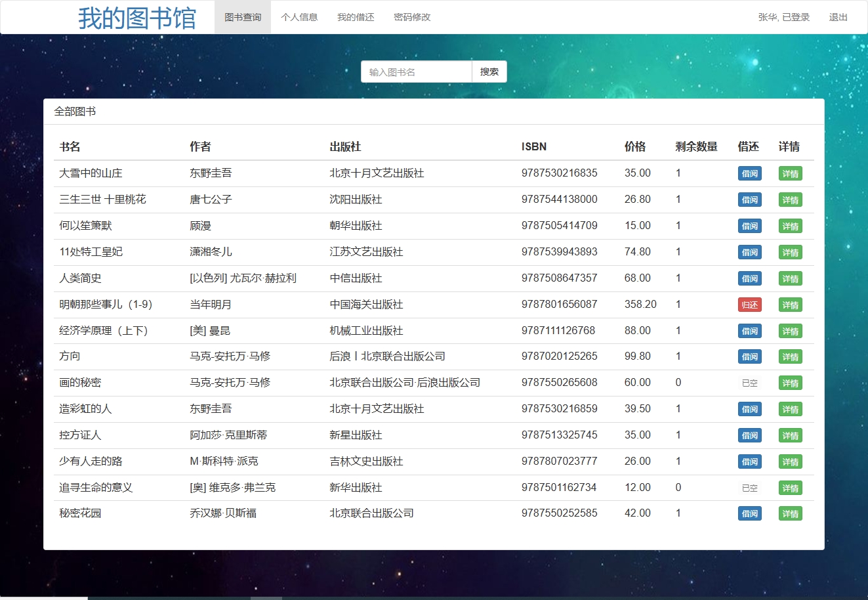This screenshot has width=868, height=600.
Task: View details of 画的秘密
Action: pos(790,383)
